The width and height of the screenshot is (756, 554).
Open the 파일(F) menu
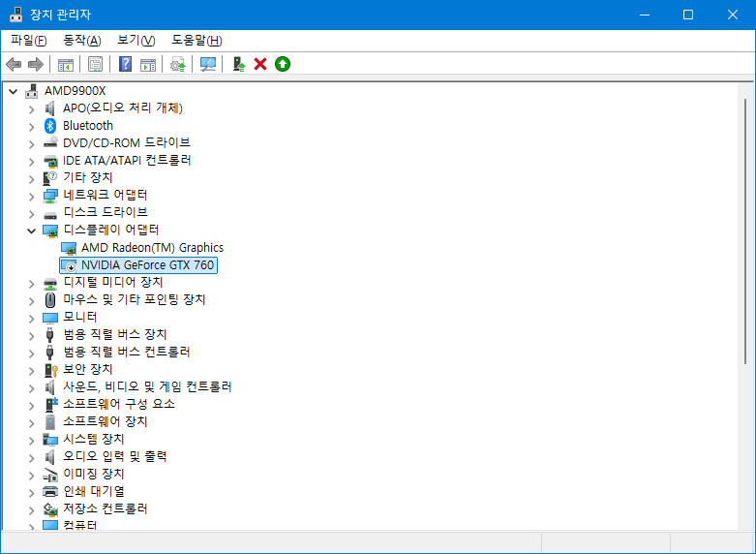point(29,41)
